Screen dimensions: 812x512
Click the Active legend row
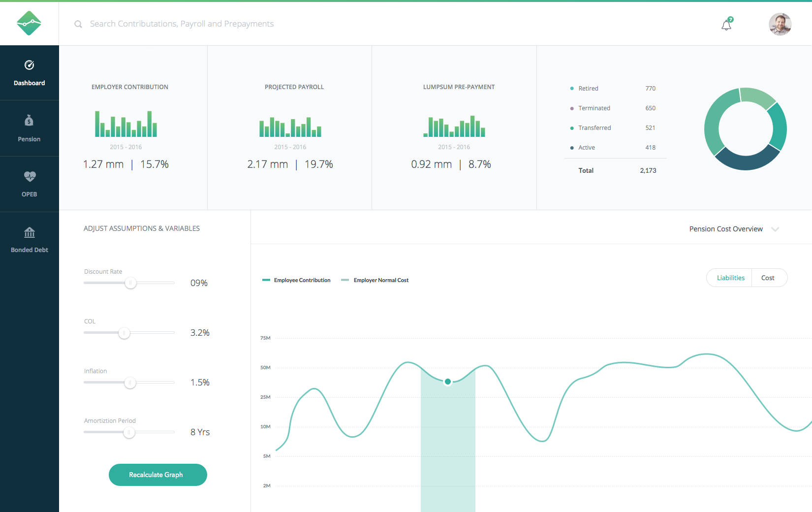point(613,148)
